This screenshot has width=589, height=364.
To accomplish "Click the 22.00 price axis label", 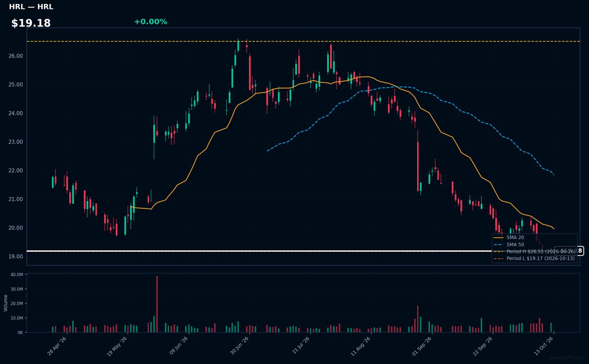I will point(16,171).
